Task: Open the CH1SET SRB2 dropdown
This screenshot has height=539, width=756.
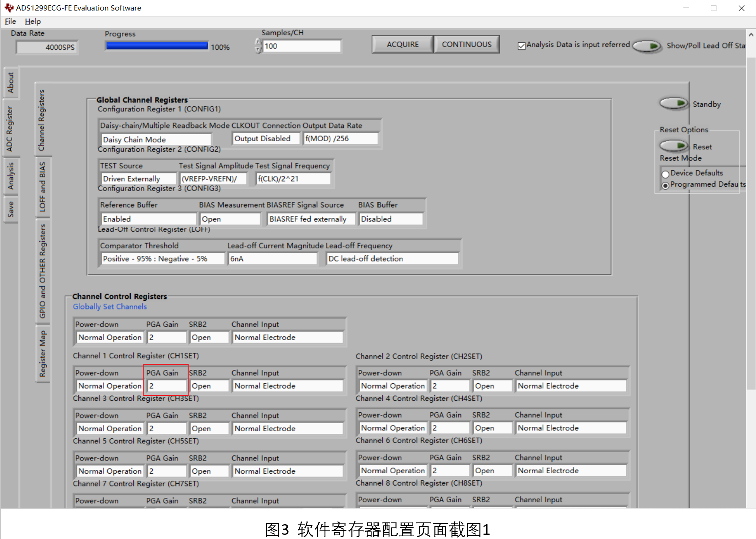Action: point(209,386)
